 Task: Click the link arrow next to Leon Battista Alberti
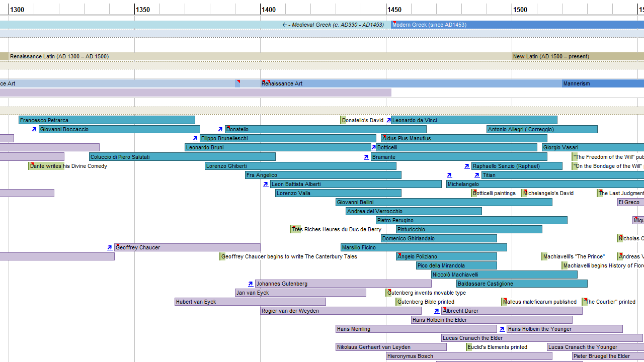266,184
